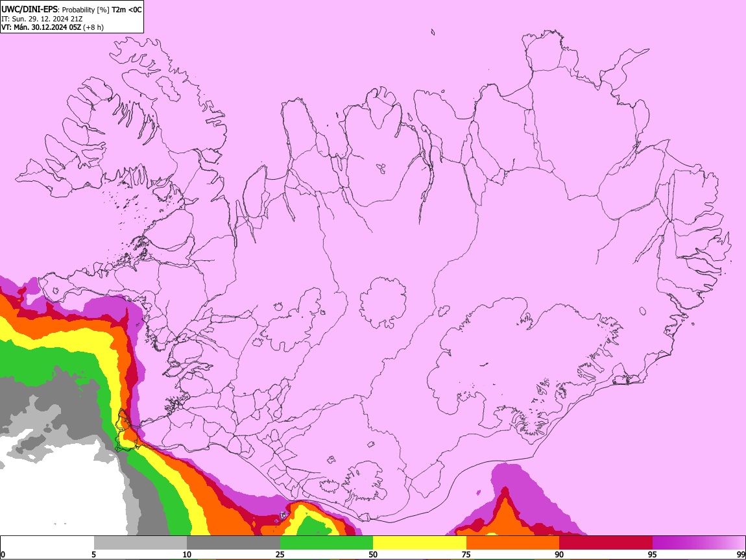Click the legend tick label '5'

coord(93,554)
